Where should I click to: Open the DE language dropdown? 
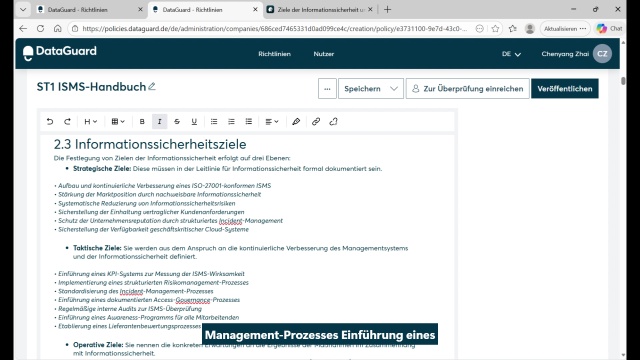(511, 54)
